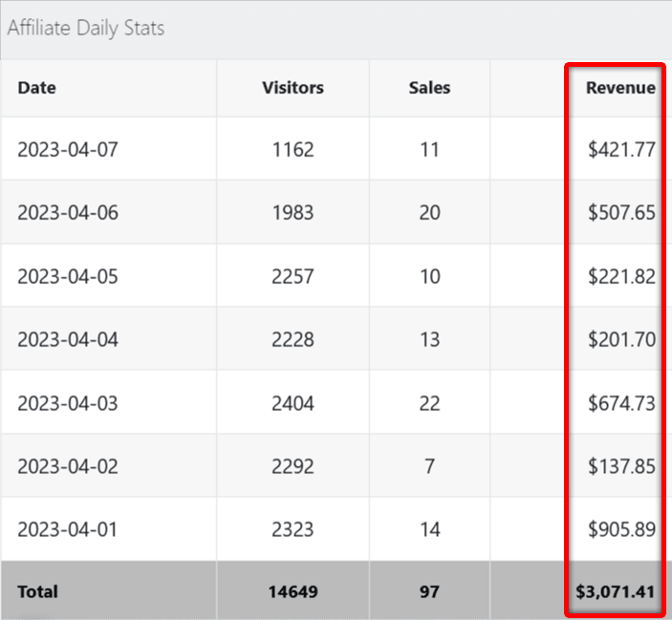Click the $905.89 revenue cell
The width and height of the screenshot is (672, 620).
pos(621,529)
